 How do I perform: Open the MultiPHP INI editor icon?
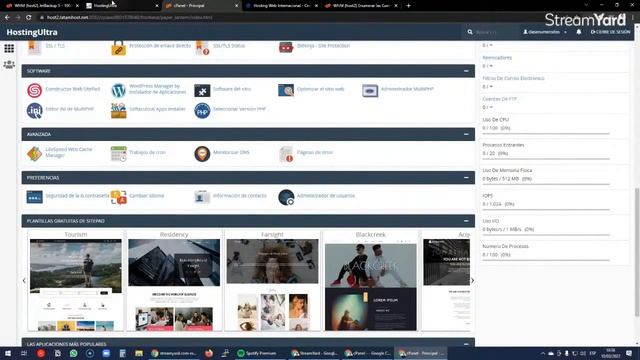(35, 111)
